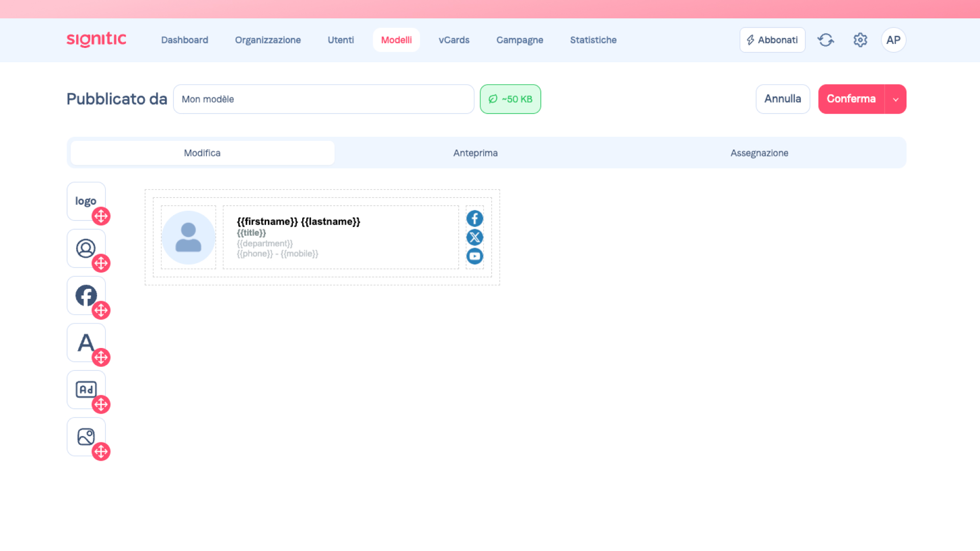Click the Abbonati subscribe button
Screen dimensions: 980x551
772,40
